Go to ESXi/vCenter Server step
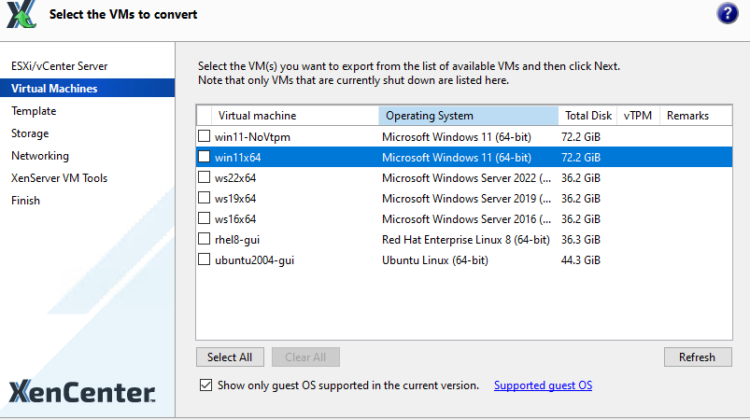 pyautogui.click(x=59, y=66)
